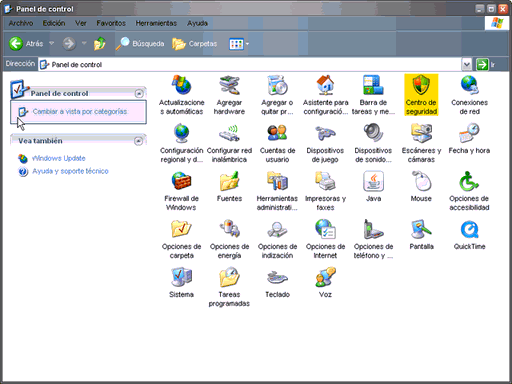Open the QuickTime icon

(x=469, y=235)
